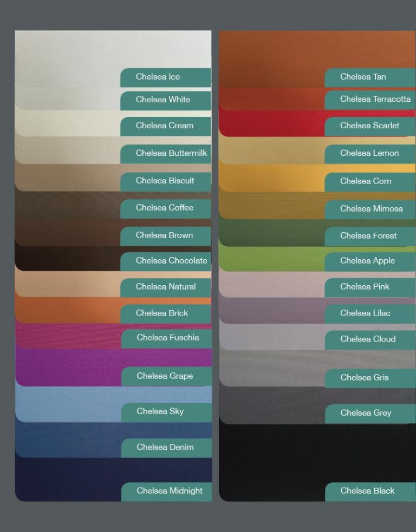Select the Chelsea Grape label
This screenshot has height=532, width=416.
pos(166,376)
